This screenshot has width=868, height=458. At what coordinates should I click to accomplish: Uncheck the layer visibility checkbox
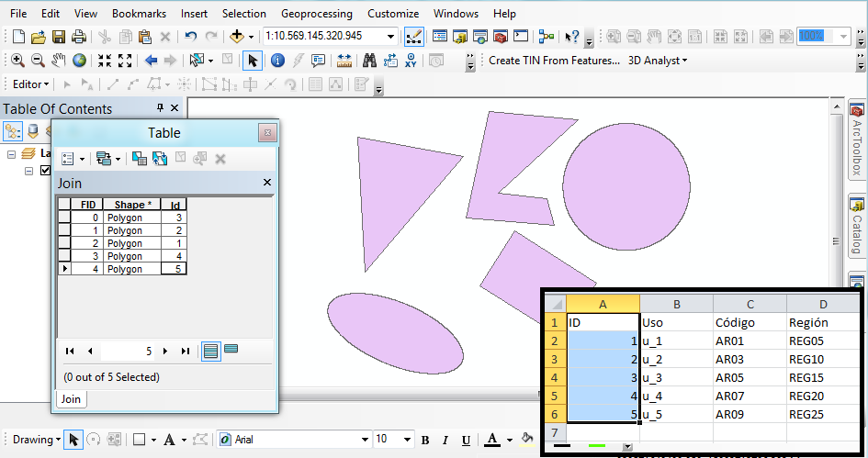(x=46, y=171)
